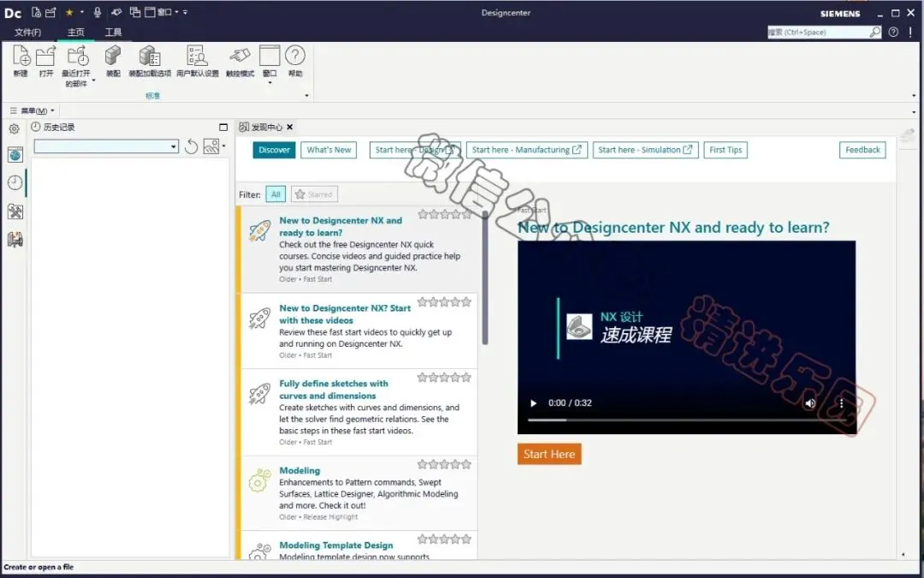
Task: Click Start here - Manufacturing button
Action: (x=526, y=150)
